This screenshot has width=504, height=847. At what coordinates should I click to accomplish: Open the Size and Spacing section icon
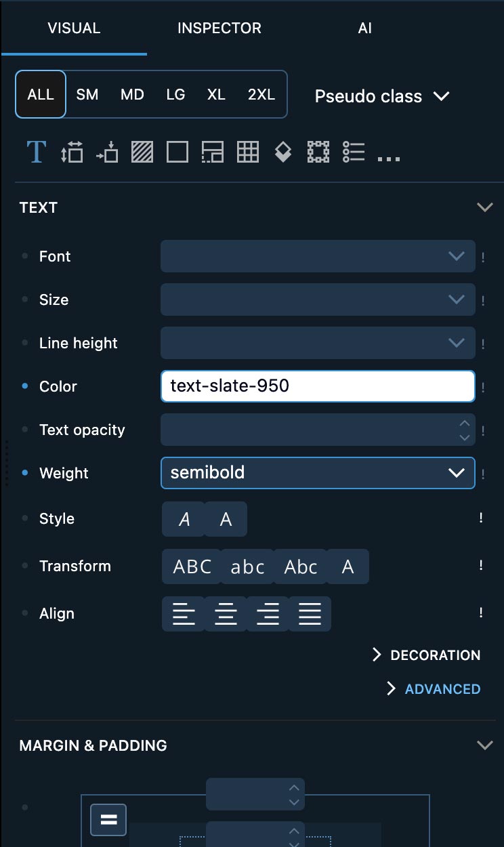pos(72,152)
